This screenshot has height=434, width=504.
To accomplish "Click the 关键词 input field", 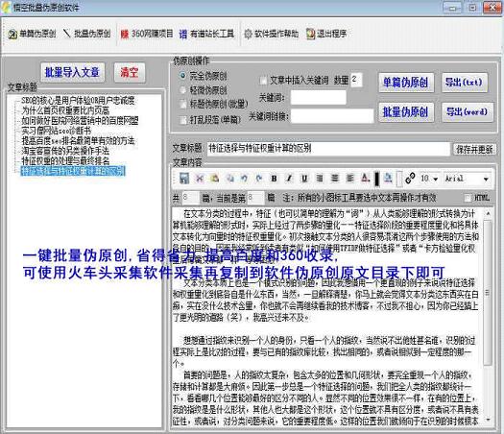I will coord(318,97).
